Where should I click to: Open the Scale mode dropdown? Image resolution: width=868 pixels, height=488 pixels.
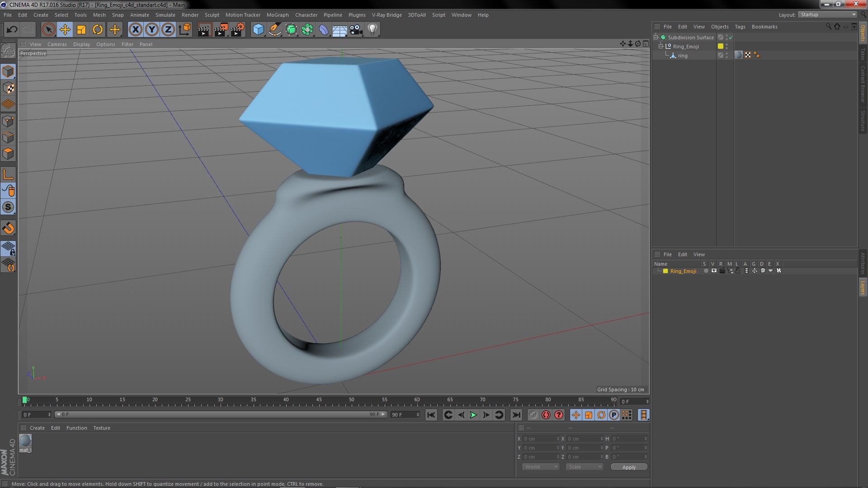click(x=585, y=467)
